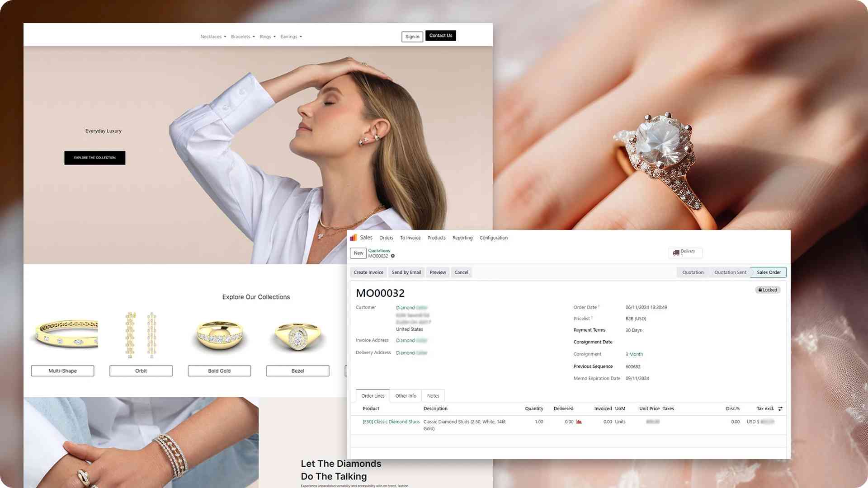The image size is (868, 488).
Task: Toggle the Quotation Sent status
Action: [730, 272]
